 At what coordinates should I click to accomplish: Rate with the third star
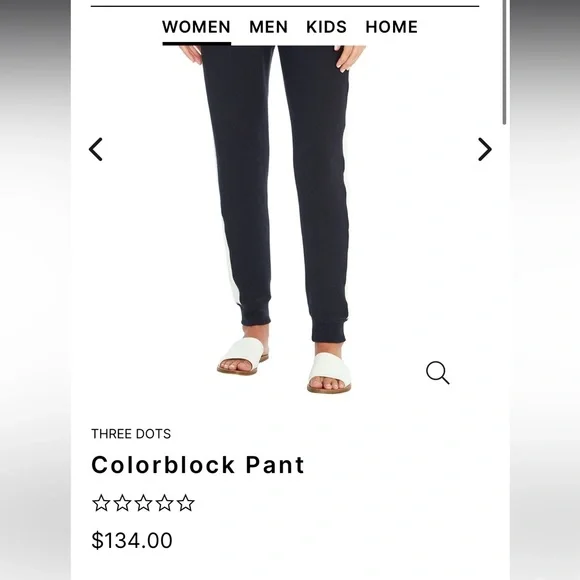[x=143, y=503]
